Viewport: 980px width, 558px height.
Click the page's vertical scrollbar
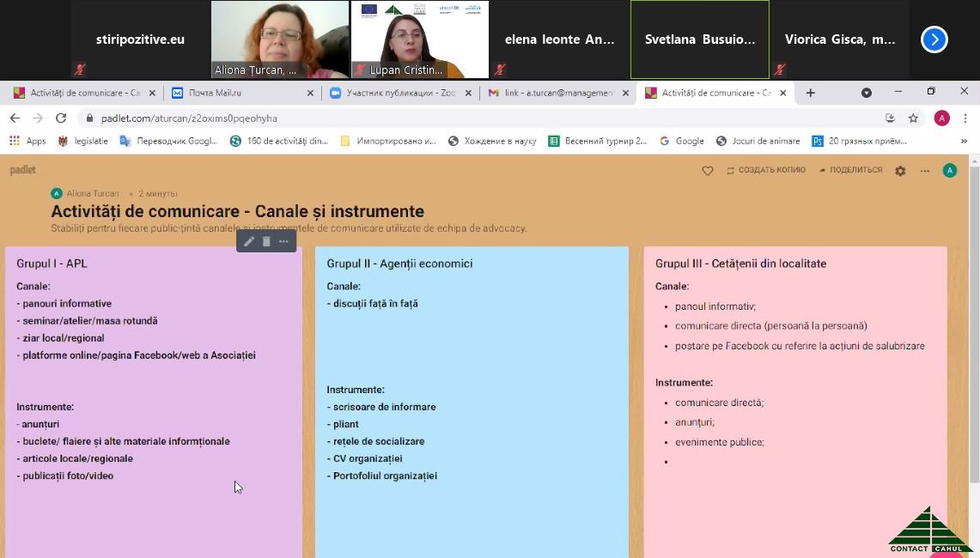coord(973,326)
